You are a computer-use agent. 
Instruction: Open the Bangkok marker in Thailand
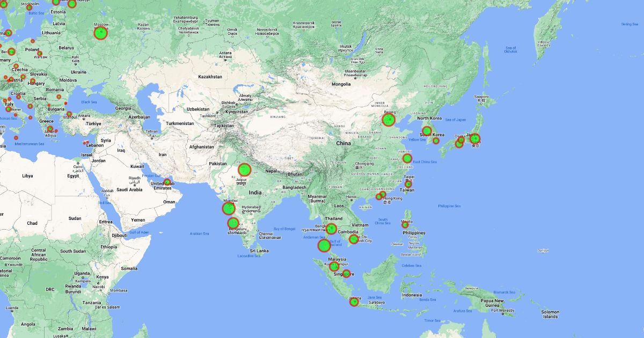(x=331, y=229)
